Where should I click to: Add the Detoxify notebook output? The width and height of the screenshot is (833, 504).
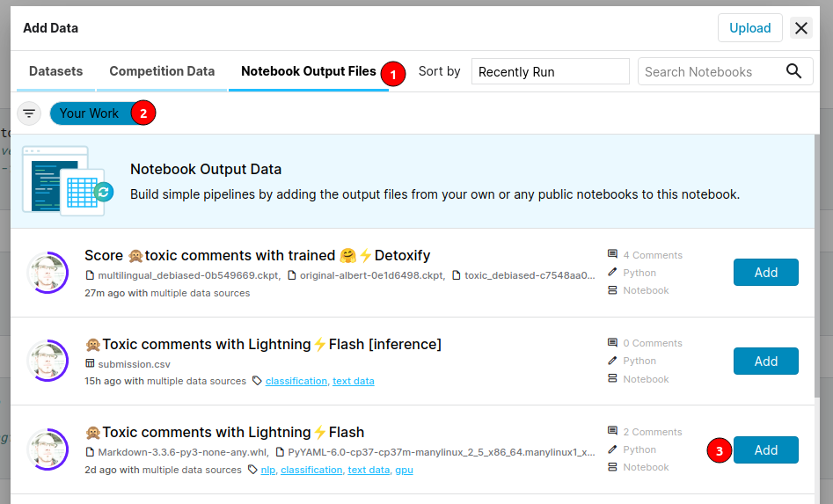765,273
